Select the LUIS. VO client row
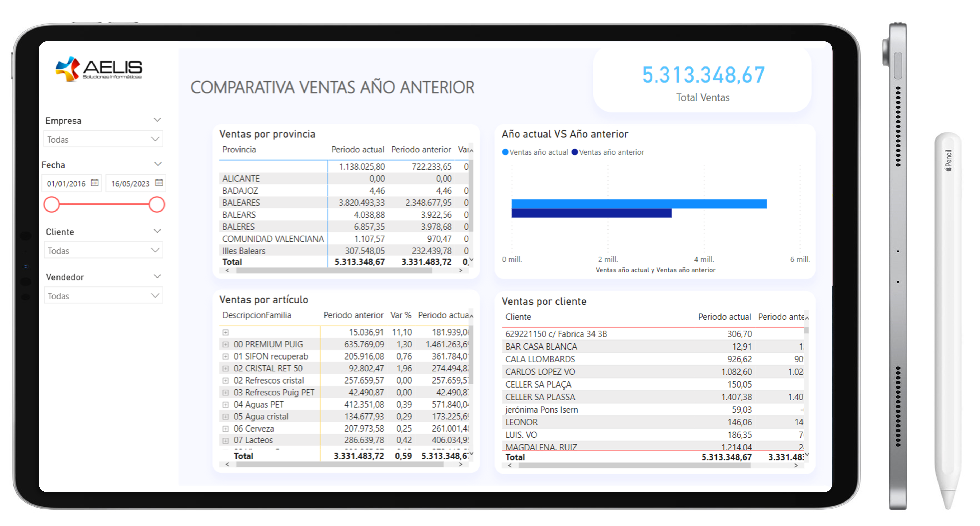The image size is (980, 526). 653,434
